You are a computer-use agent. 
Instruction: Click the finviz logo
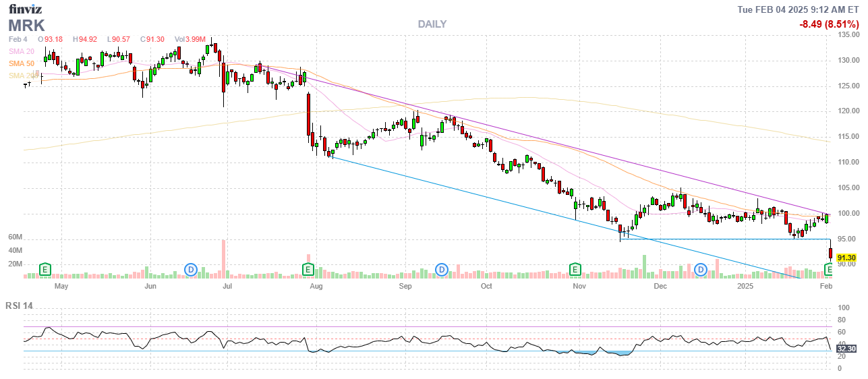[26, 9]
